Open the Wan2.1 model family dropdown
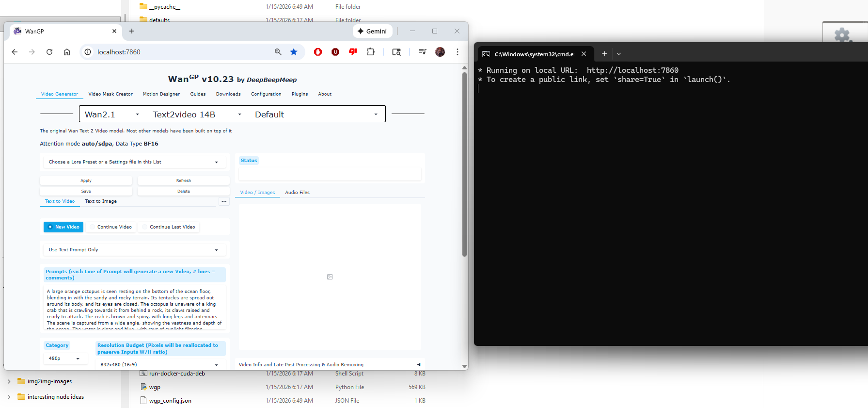The width and height of the screenshot is (868, 408). point(112,114)
